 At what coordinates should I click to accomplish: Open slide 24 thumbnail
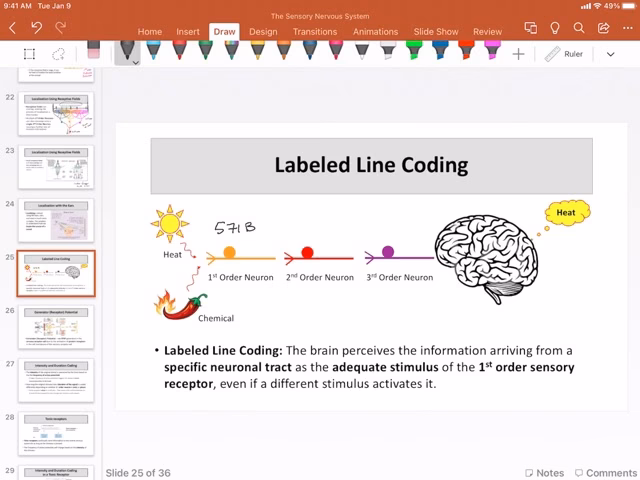[x=56, y=220]
